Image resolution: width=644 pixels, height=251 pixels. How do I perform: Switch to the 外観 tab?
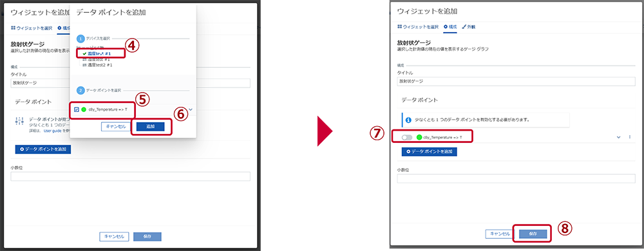point(469,26)
